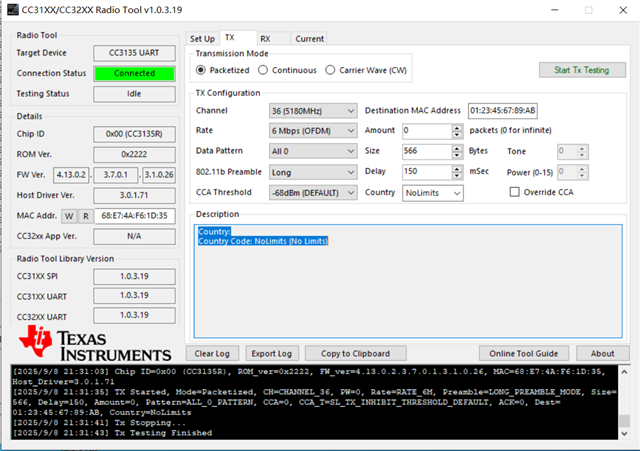Click the CC31XX SPI version 1.0.3.19
The image size is (640, 451).
tap(134, 276)
